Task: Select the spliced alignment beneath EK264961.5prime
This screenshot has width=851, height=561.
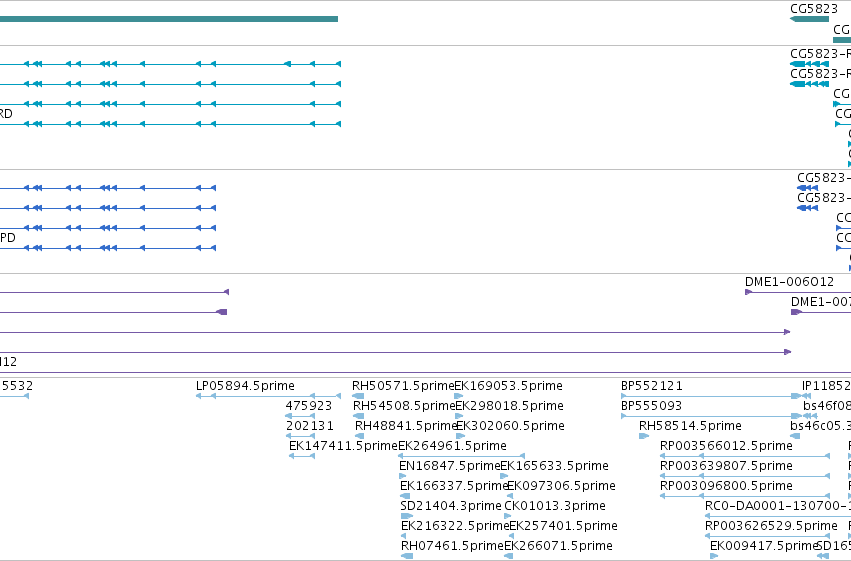Action: tap(461, 456)
